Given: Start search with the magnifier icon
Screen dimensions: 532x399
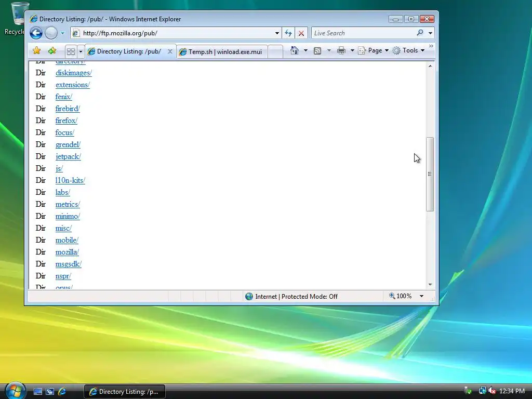Looking at the screenshot, I should pos(420,33).
